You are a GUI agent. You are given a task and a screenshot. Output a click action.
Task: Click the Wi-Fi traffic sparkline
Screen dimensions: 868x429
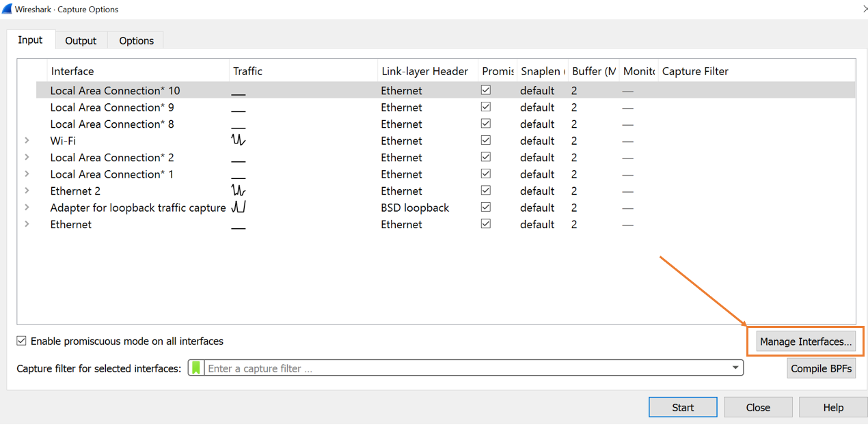point(239,140)
